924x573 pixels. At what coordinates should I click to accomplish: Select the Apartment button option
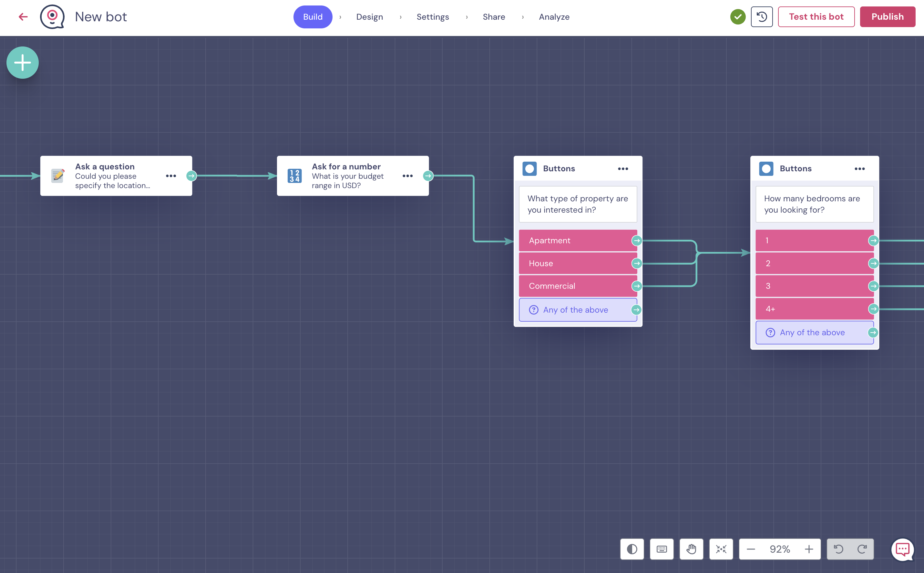[x=578, y=241]
